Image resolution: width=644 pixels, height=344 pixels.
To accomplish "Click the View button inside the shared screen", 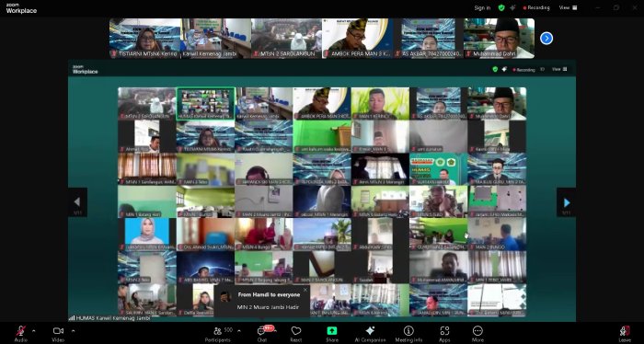I will tap(559, 69).
